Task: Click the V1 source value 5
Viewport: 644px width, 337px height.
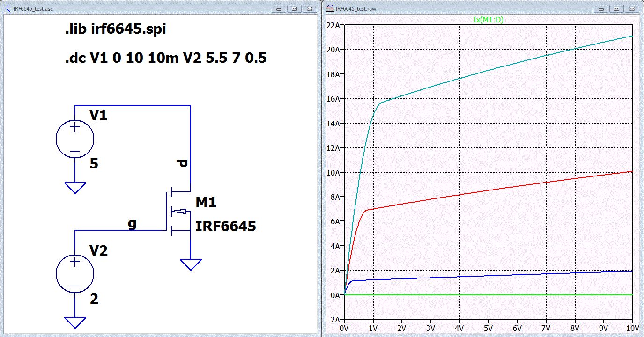Action: 94,164
